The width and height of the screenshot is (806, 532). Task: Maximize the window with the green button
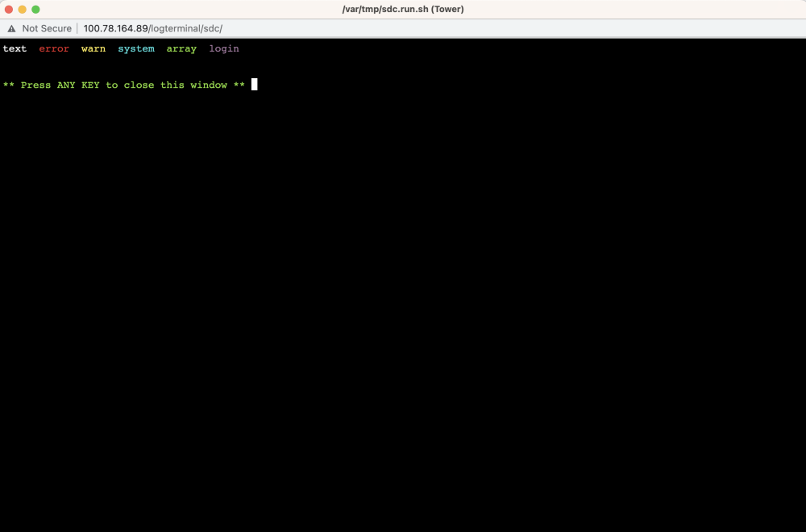35,9
